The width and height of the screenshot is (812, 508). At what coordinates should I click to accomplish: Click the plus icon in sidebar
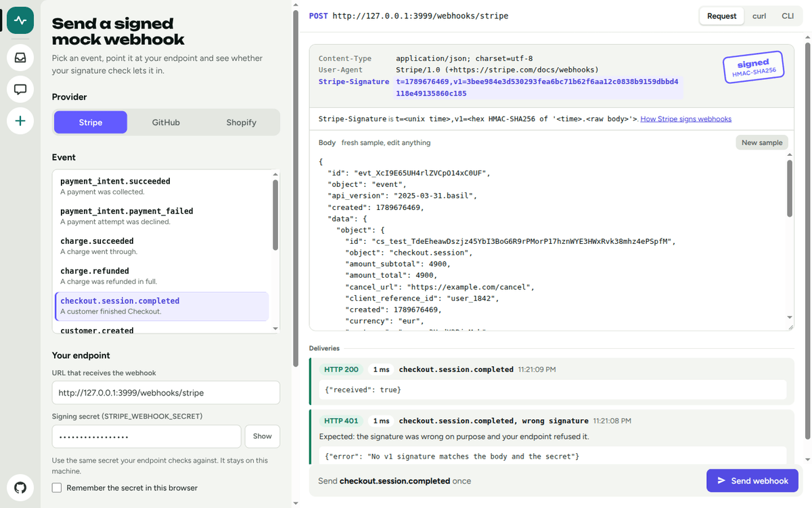pyautogui.click(x=20, y=121)
